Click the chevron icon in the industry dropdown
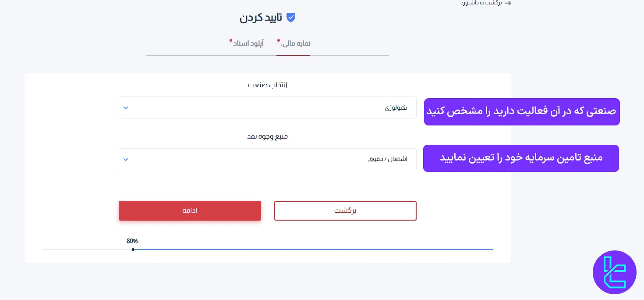Screen dimensions: 644x300 click(126, 107)
